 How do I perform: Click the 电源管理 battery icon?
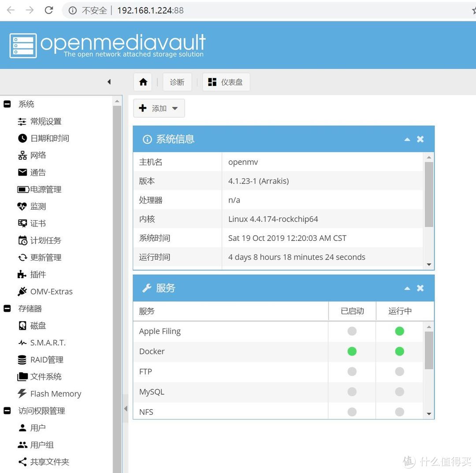23,190
